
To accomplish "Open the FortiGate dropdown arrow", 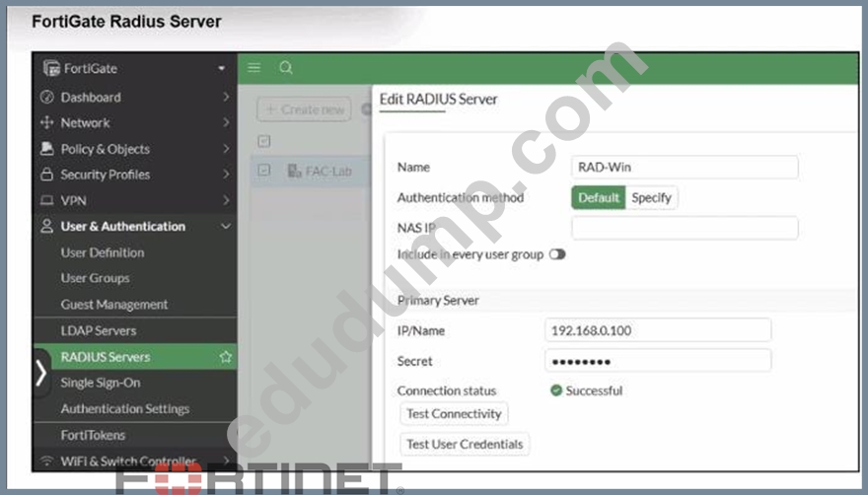I will tap(221, 69).
